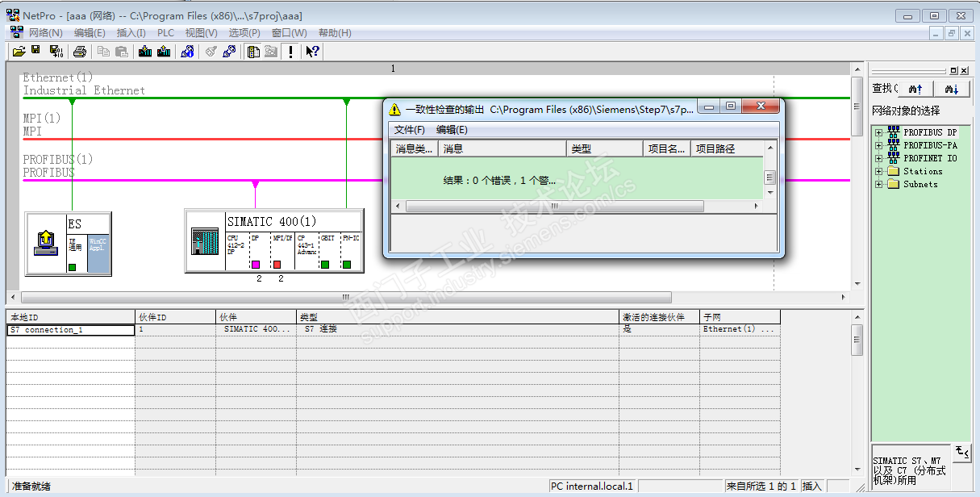Screen dimensions: 980x497
Task: Select the Subnets folder in catalog
Action: [x=920, y=184]
